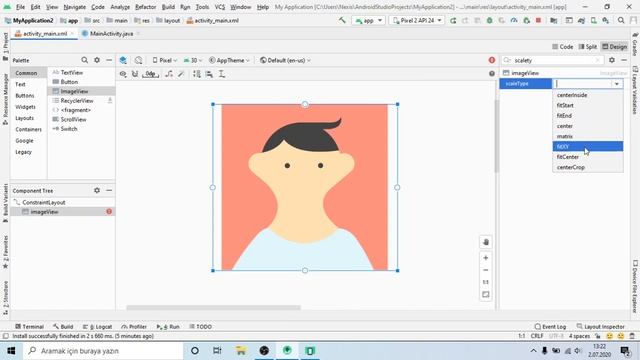Screen dimensions: 640x360
Task: Open the Pixel 2 API 24 device dropdown
Action: [417, 20]
